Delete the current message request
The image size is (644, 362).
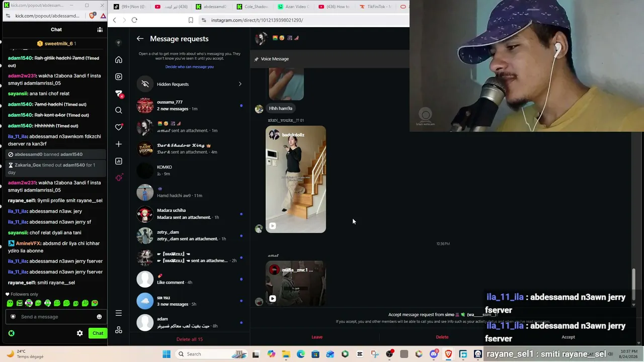point(442,337)
